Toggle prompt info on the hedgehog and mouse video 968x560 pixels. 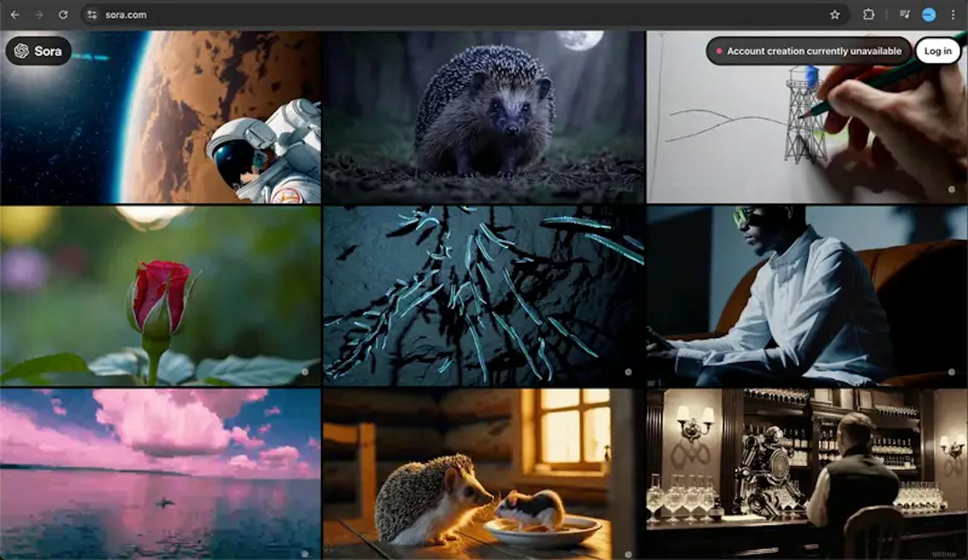628,553
